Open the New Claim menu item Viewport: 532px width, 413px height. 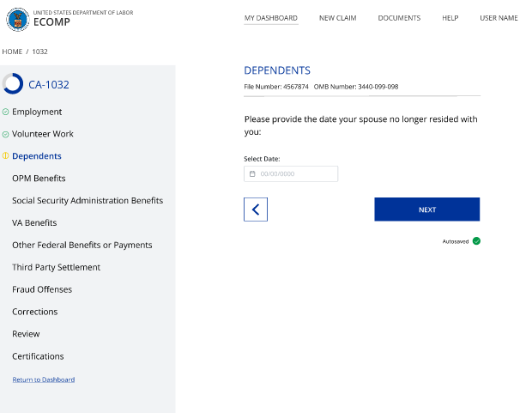tap(337, 18)
